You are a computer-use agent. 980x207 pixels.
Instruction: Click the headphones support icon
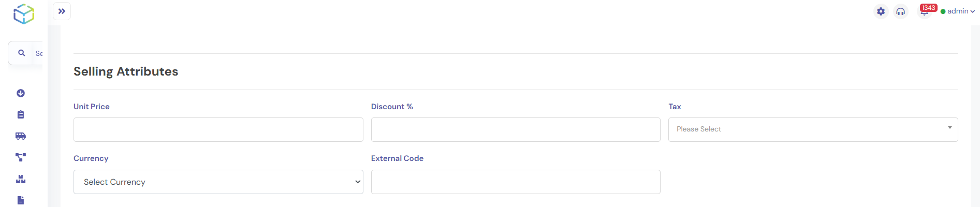[901, 11]
